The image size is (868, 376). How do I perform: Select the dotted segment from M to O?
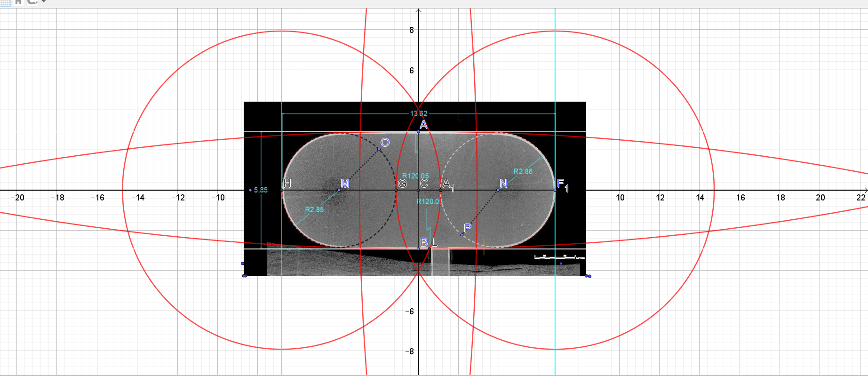coord(358,170)
